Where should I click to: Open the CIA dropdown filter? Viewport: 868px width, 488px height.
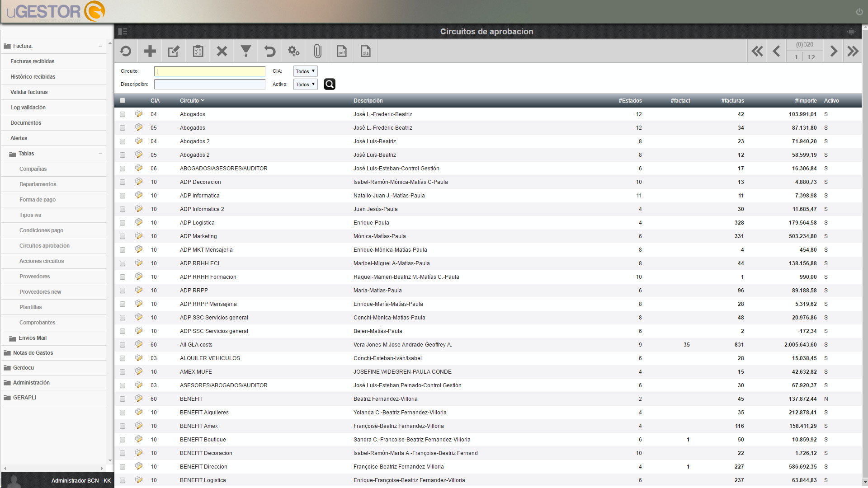click(x=306, y=71)
